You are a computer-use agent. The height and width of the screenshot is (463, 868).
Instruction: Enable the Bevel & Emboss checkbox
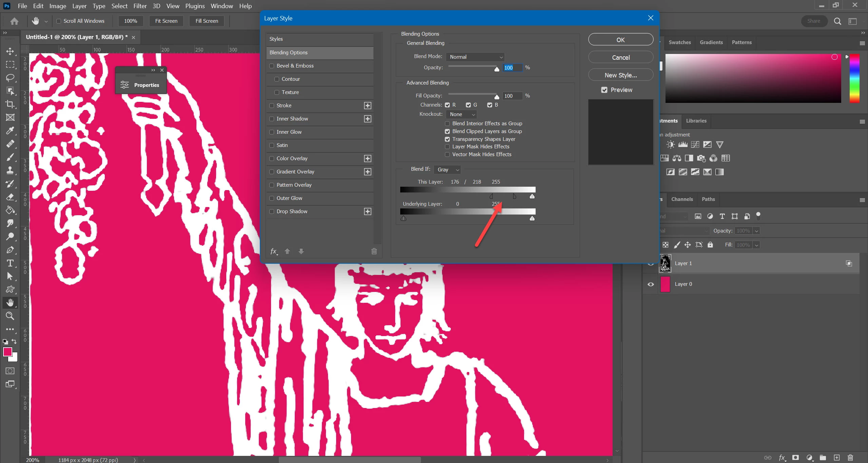272,66
